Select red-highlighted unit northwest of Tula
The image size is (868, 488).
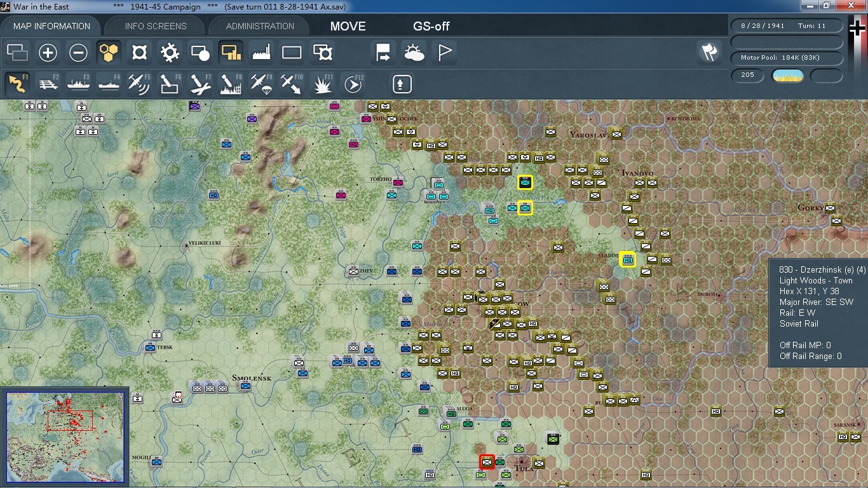[x=487, y=462]
